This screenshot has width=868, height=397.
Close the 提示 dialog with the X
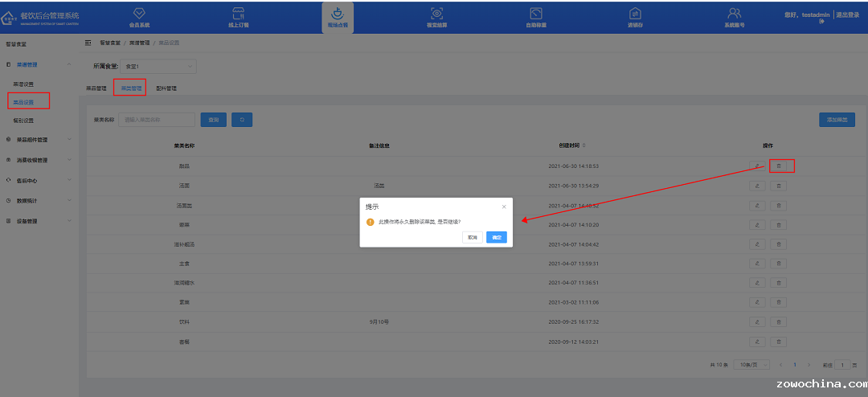pos(504,207)
